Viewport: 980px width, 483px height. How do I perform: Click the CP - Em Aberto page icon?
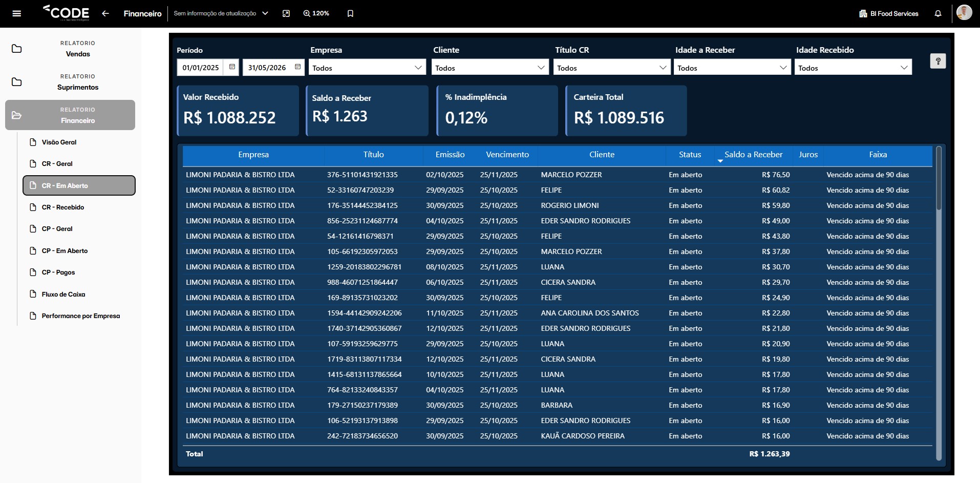(33, 251)
